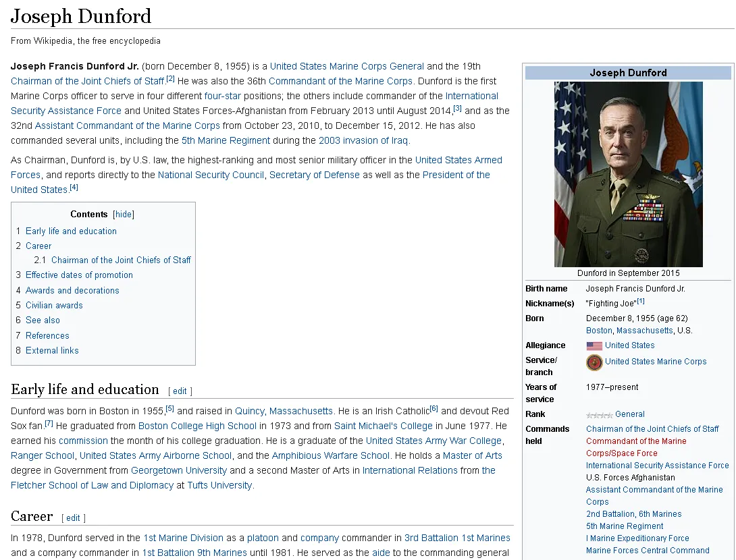Edit the Career section
This screenshot has height=560, width=736.
tap(73, 517)
